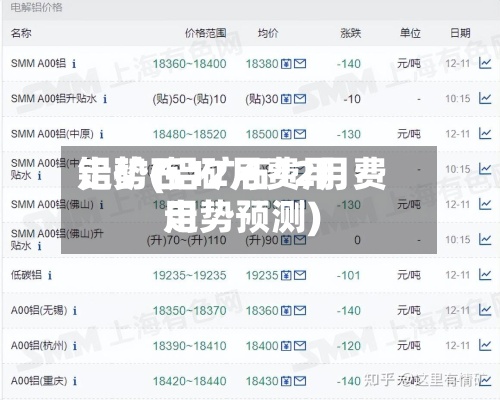This screenshot has height=400, width=500.
Task: Click the yuan icon next to 19235 average
Action: tap(286, 276)
